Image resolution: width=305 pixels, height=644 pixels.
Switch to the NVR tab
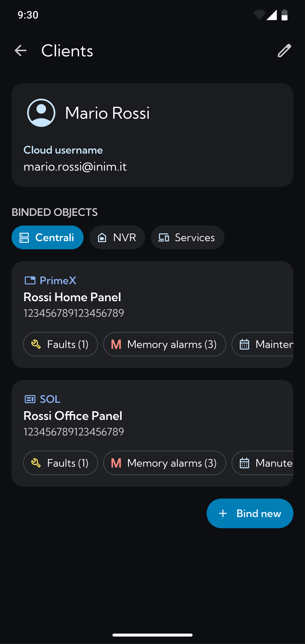117,237
